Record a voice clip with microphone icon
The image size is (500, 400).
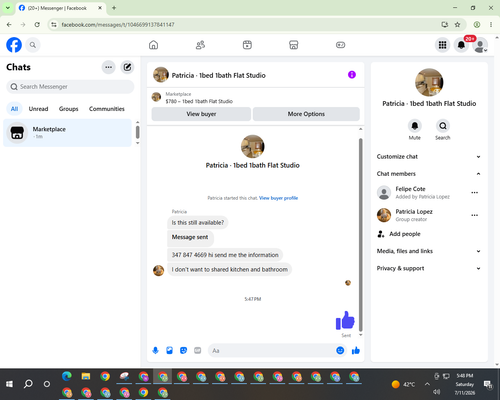point(155,350)
